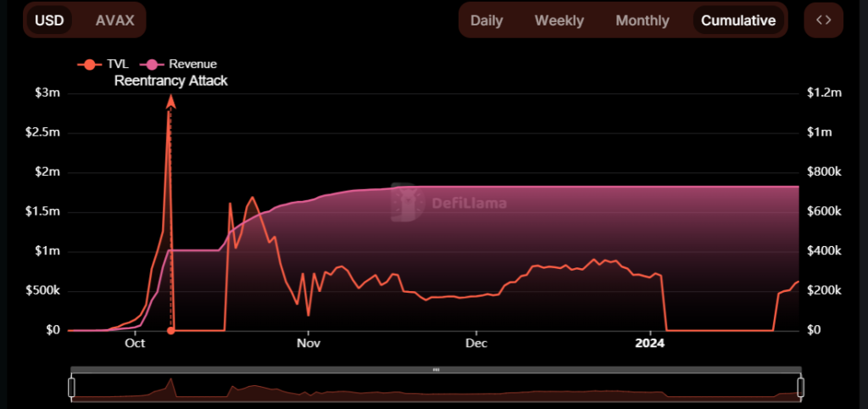868x409 pixels.
Task: Click the Reentrancy Attack annotation label
Action: 170,81
